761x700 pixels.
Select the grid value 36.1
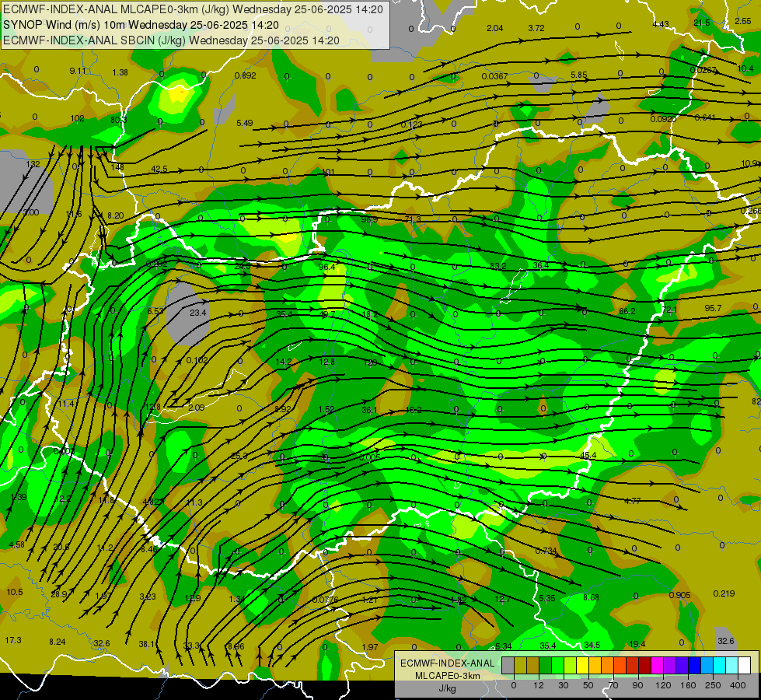tap(370, 410)
